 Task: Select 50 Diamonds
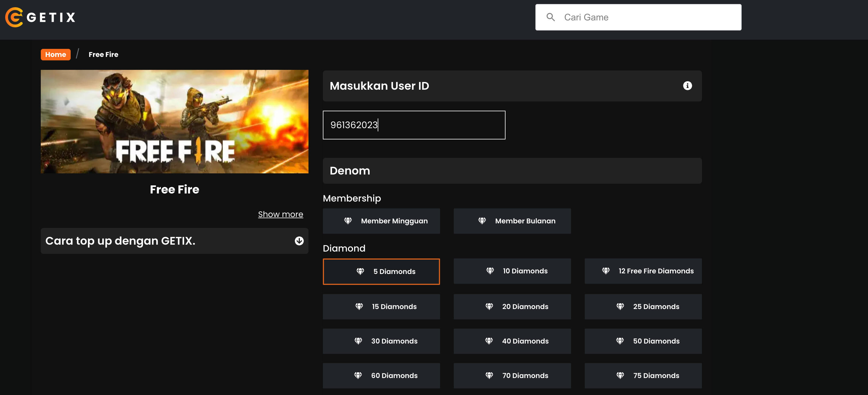(x=643, y=341)
